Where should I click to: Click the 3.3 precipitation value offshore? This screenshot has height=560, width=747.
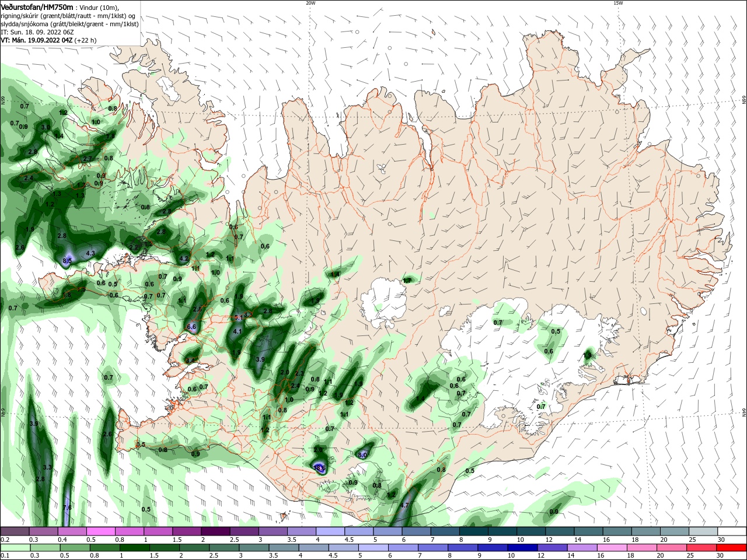click(x=48, y=468)
